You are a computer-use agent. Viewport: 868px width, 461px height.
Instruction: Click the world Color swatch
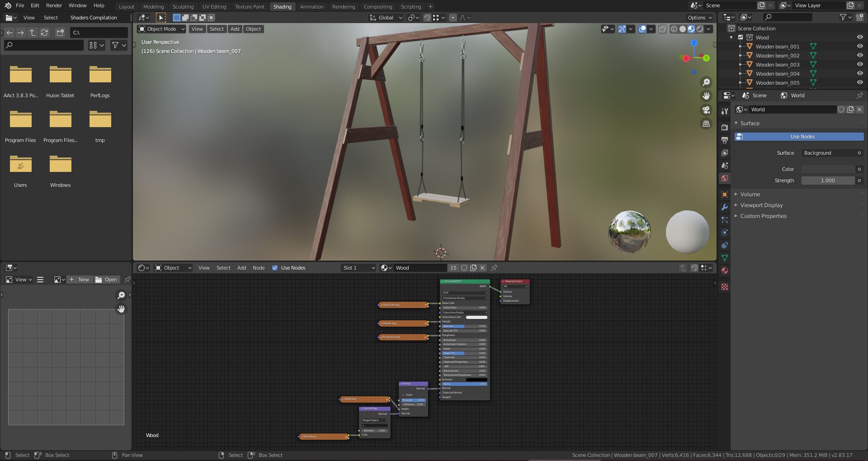[828, 169]
